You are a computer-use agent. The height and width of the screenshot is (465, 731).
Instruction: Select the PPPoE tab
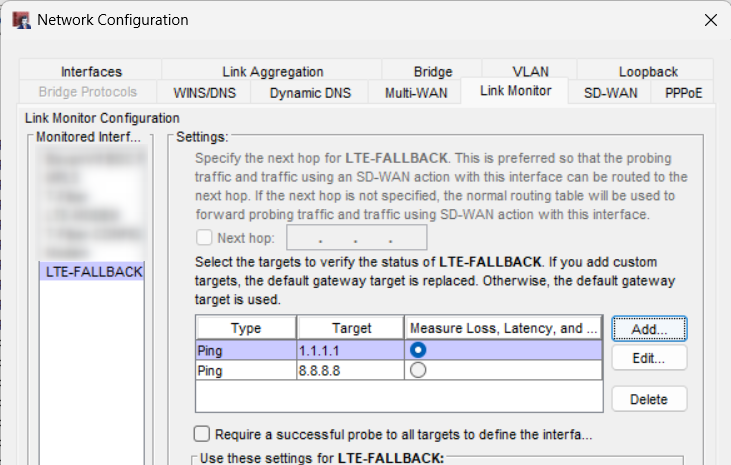pyautogui.click(x=682, y=93)
